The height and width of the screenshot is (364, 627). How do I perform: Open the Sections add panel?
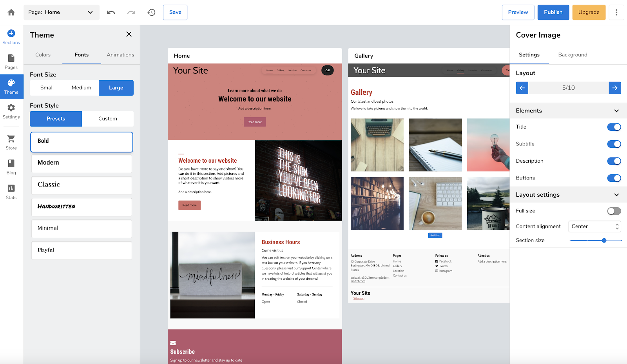(x=11, y=37)
